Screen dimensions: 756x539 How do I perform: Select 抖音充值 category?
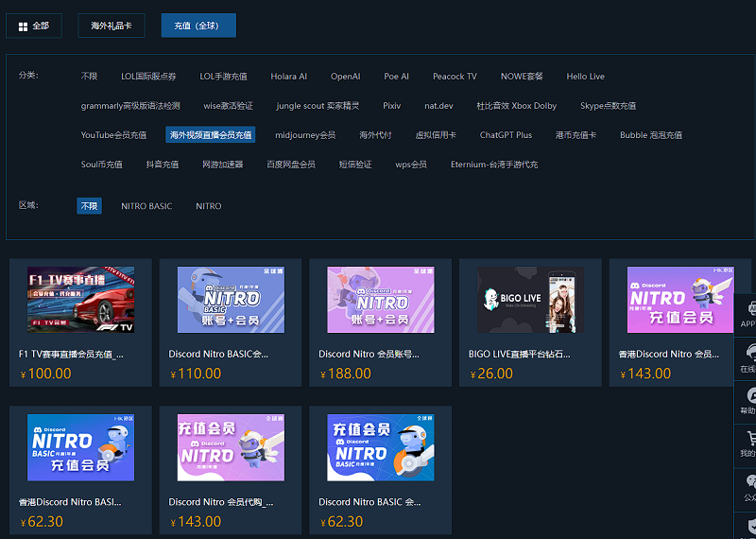tap(163, 165)
